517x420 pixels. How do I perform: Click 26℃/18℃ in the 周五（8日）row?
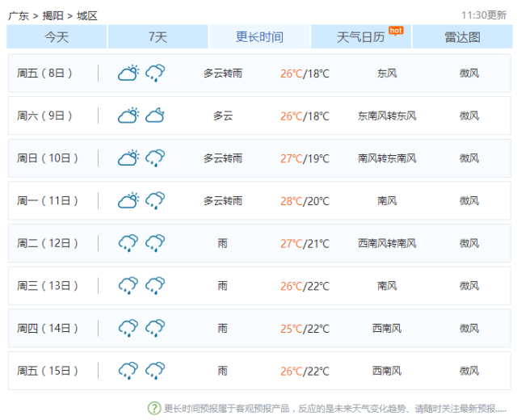click(x=305, y=73)
